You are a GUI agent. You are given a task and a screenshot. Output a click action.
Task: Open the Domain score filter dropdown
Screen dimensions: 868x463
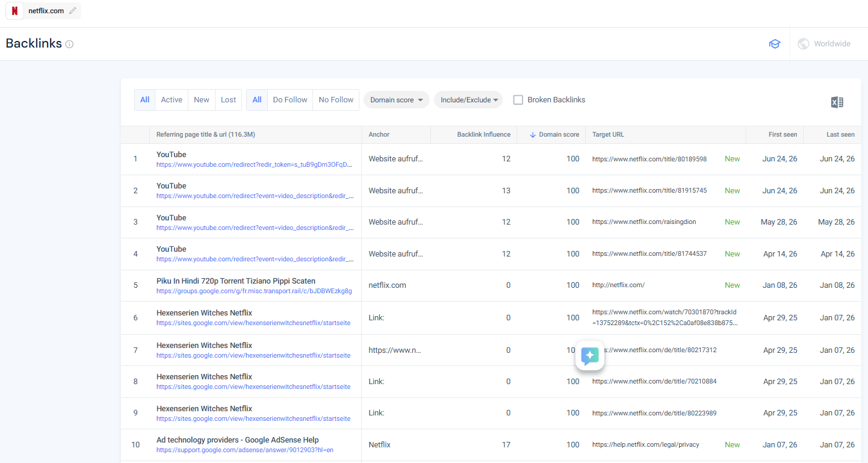click(396, 100)
